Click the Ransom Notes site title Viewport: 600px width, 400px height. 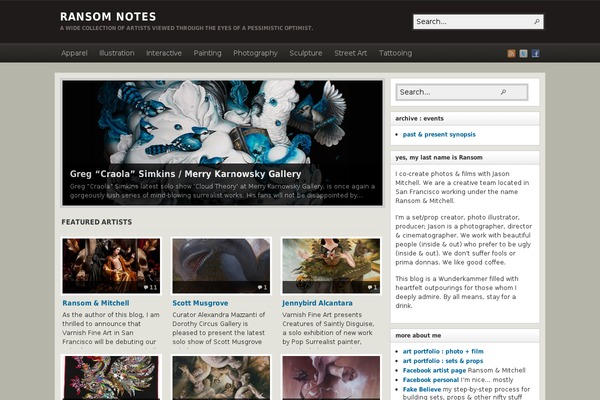click(x=108, y=17)
